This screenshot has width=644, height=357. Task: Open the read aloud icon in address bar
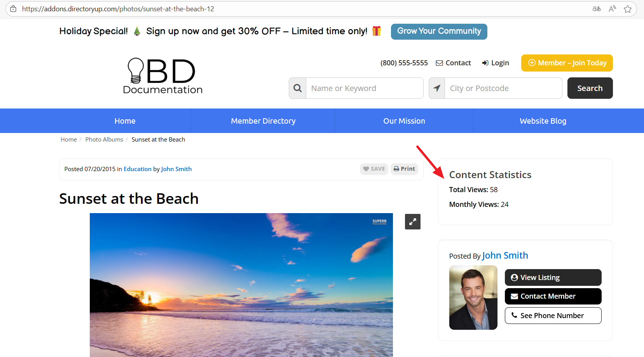(x=612, y=9)
